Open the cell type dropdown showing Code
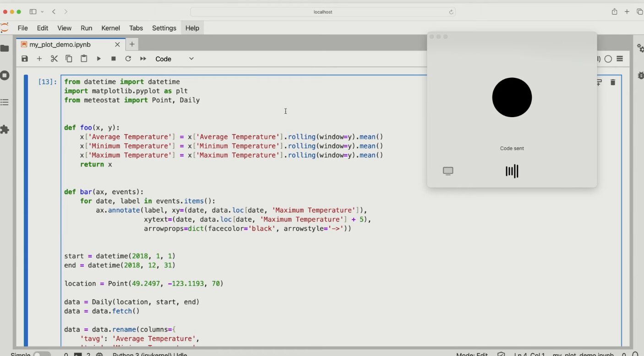 (x=175, y=59)
